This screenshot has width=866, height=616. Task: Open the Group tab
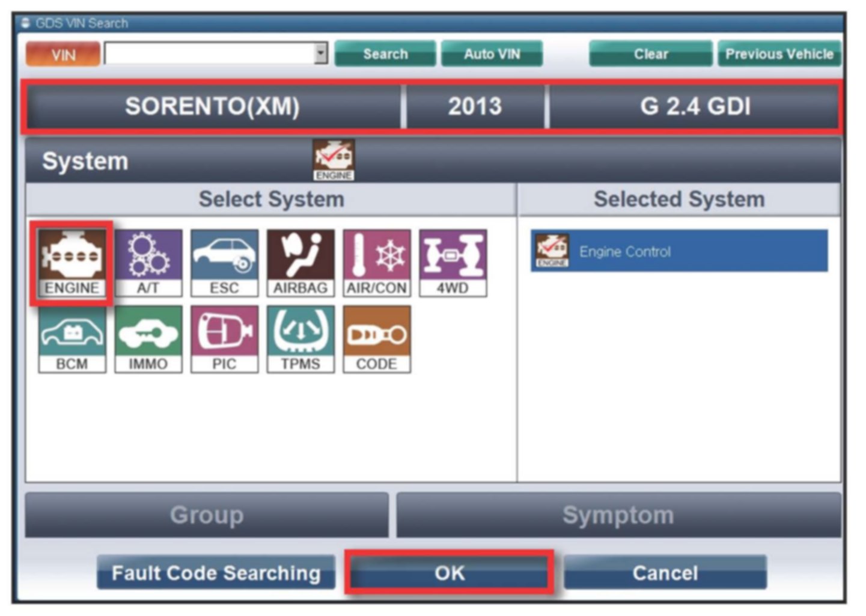tap(207, 515)
